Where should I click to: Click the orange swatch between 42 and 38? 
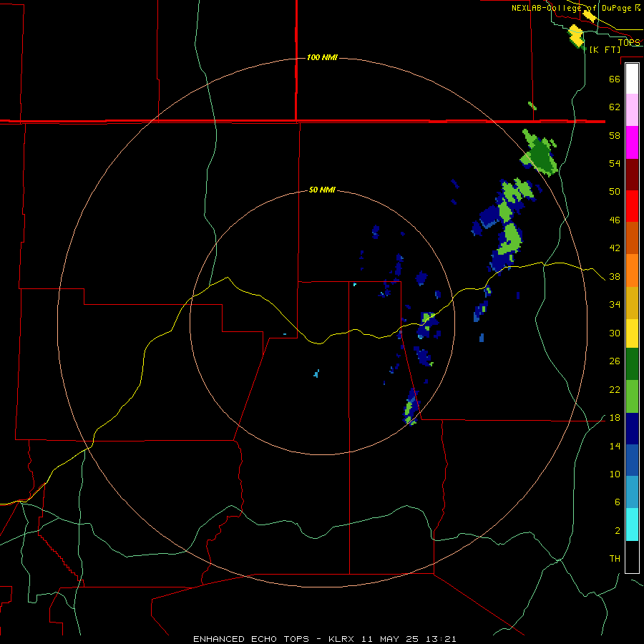pyautogui.click(x=632, y=270)
